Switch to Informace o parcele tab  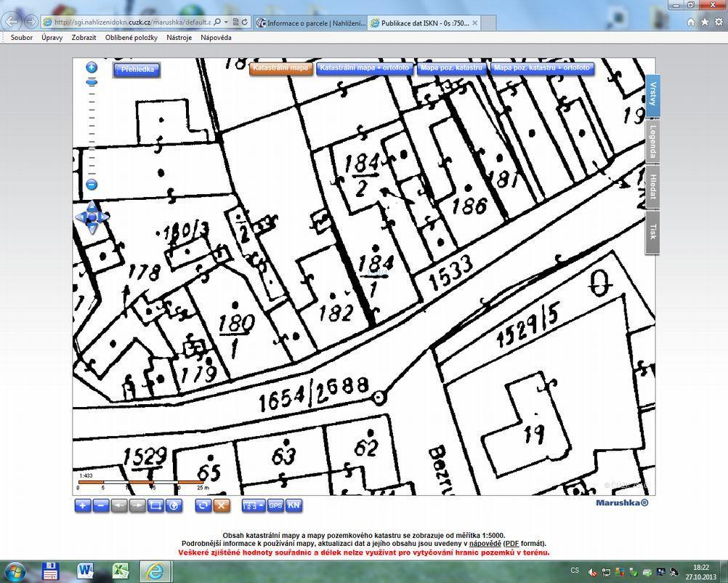[311, 23]
